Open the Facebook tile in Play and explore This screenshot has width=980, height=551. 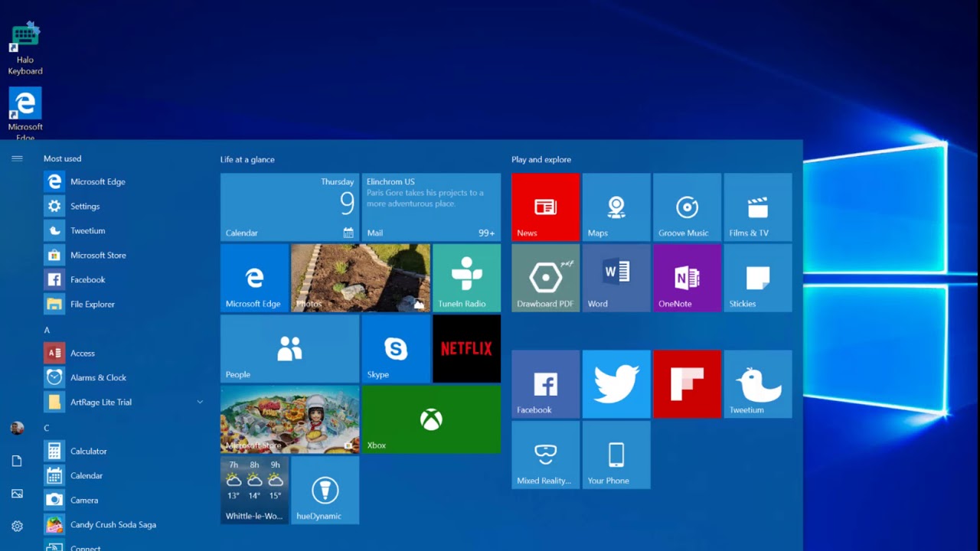click(x=545, y=384)
